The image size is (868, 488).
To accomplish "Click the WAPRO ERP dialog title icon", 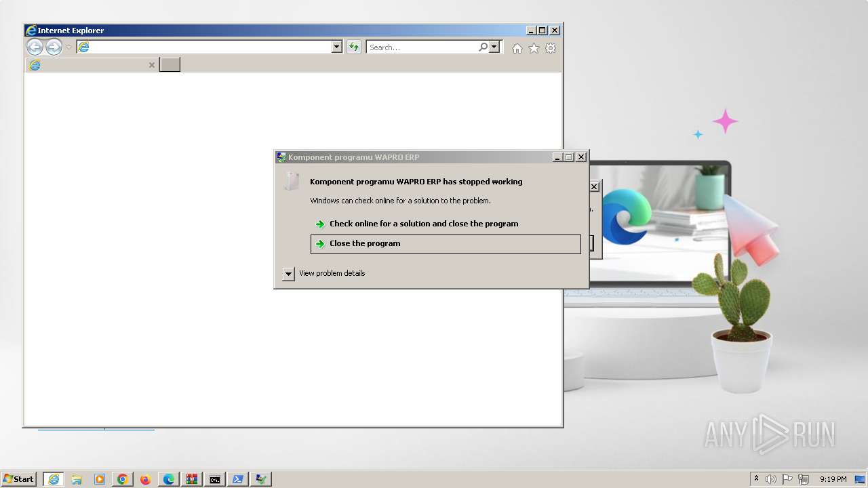I will click(281, 157).
